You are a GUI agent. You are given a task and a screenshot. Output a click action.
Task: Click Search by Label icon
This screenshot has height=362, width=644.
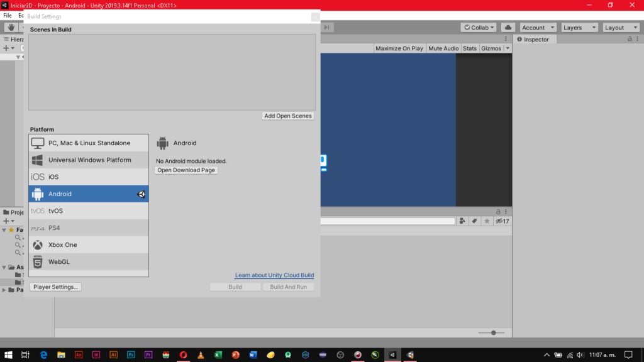coord(474,221)
